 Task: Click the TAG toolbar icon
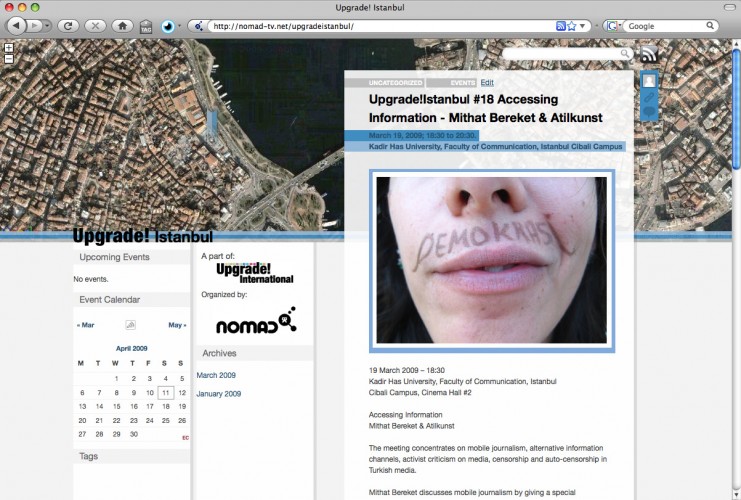pyautogui.click(x=146, y=26)
